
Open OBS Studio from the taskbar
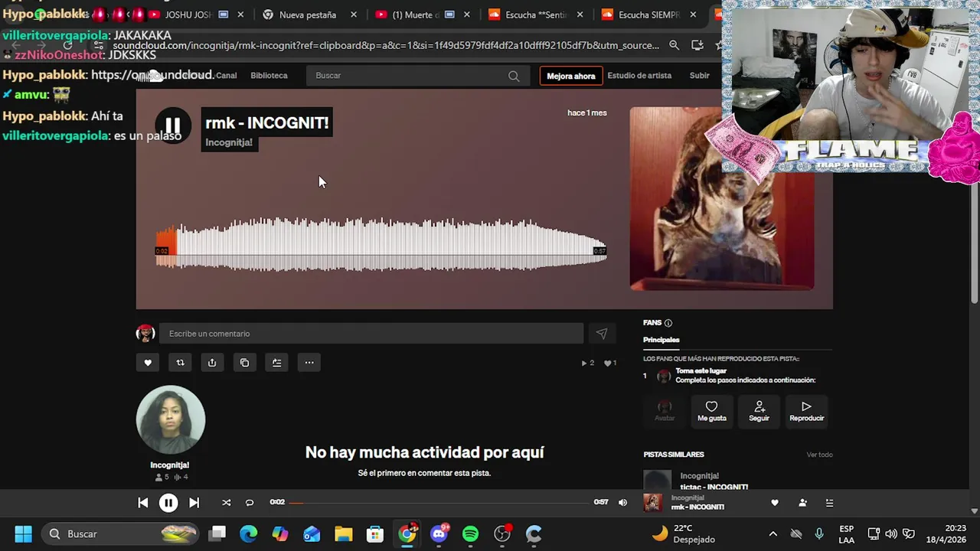tap(502, 533)
